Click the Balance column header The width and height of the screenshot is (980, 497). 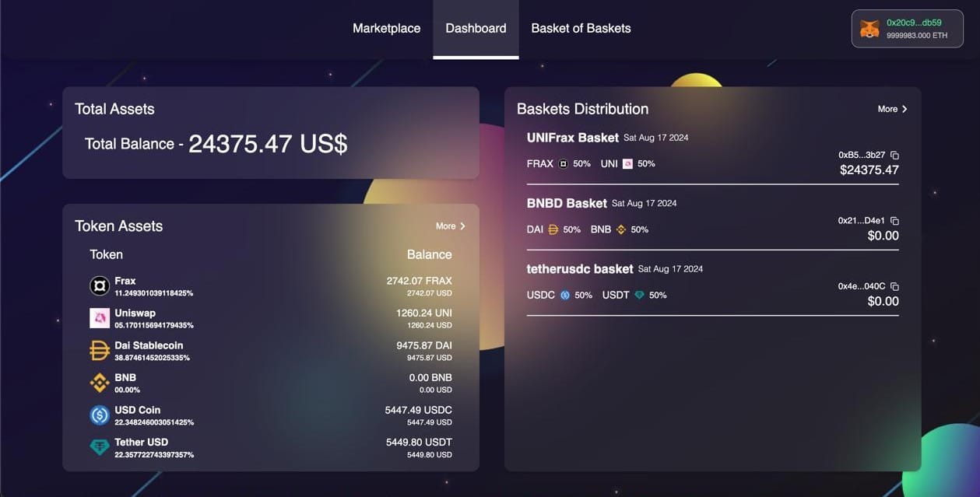[x=429, y=254]
